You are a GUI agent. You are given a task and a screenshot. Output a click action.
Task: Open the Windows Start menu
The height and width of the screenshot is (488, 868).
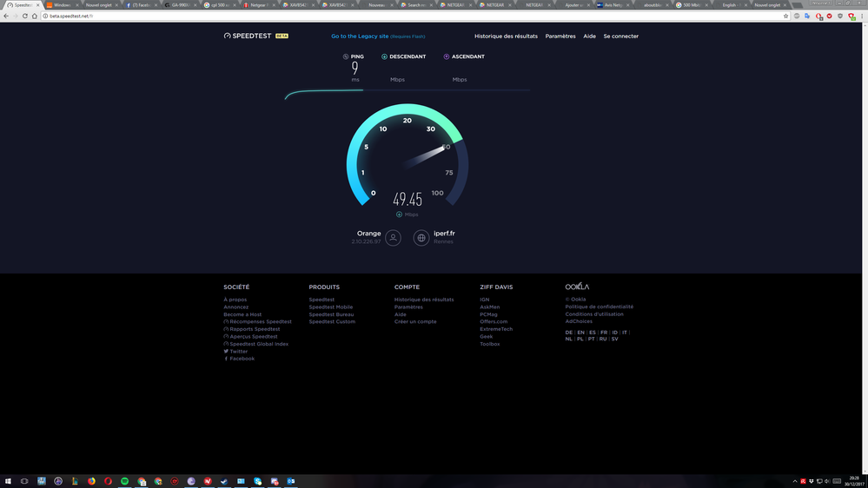[7, 481]
